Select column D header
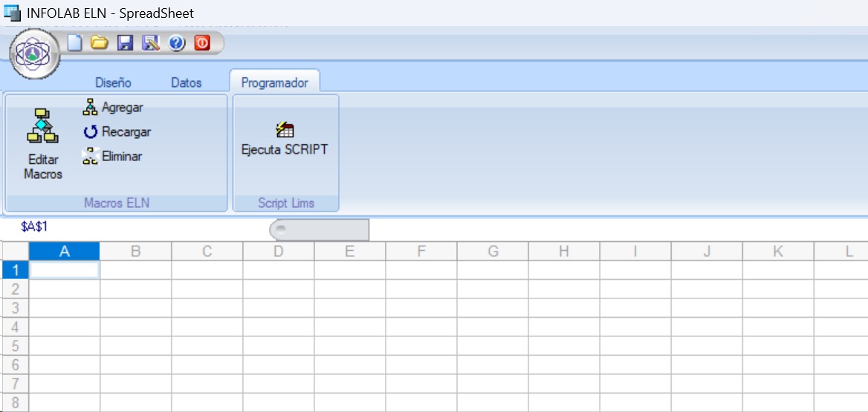The width and height of the screenshot is (868, 412). tap(278, 252)
